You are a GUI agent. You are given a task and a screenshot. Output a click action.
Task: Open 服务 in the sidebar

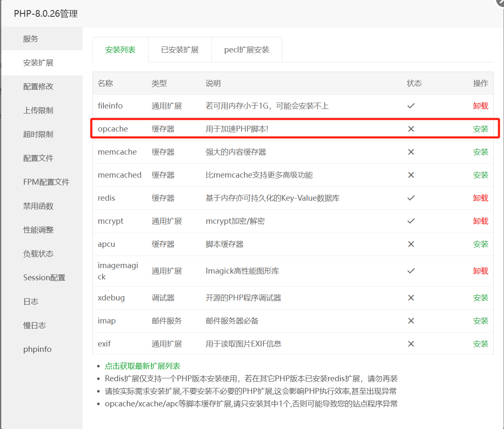coord(31,39)
